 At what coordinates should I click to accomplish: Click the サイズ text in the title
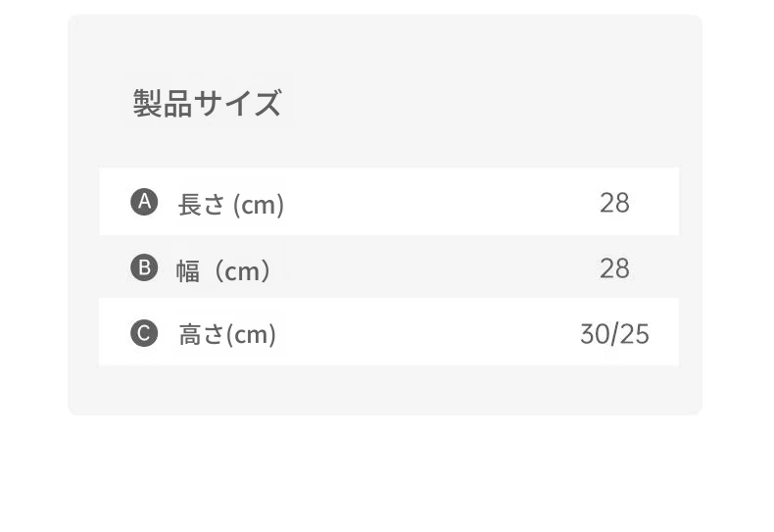[x=237, y=103]
